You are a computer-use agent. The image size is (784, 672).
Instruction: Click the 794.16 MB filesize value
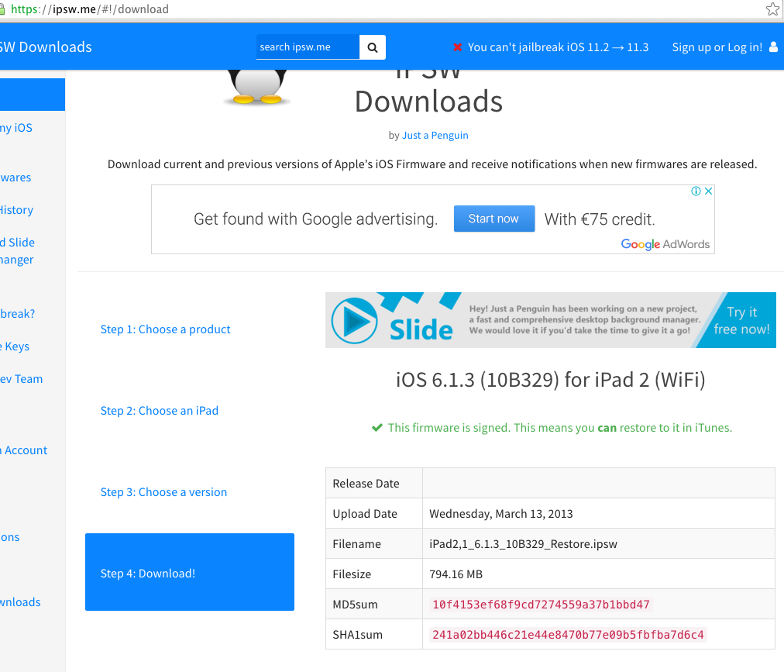(x=456, y=574)
